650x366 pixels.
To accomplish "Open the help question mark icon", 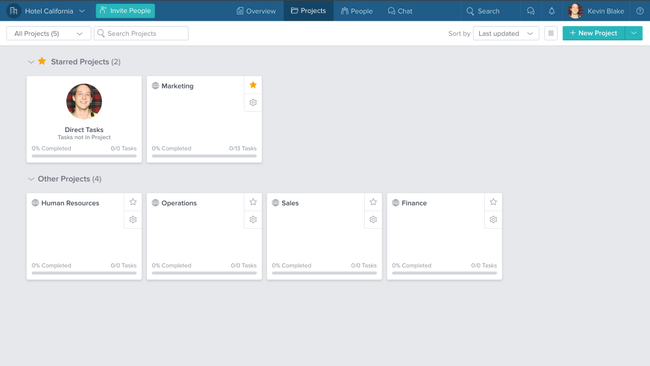I will click(x=640, y=11).
